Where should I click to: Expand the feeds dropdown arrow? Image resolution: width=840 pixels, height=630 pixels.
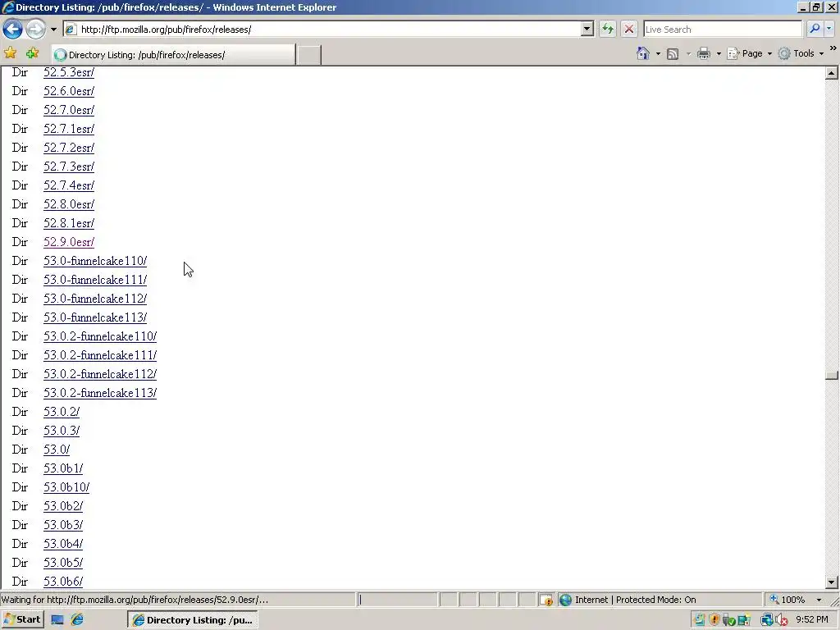tap(688, 53)
